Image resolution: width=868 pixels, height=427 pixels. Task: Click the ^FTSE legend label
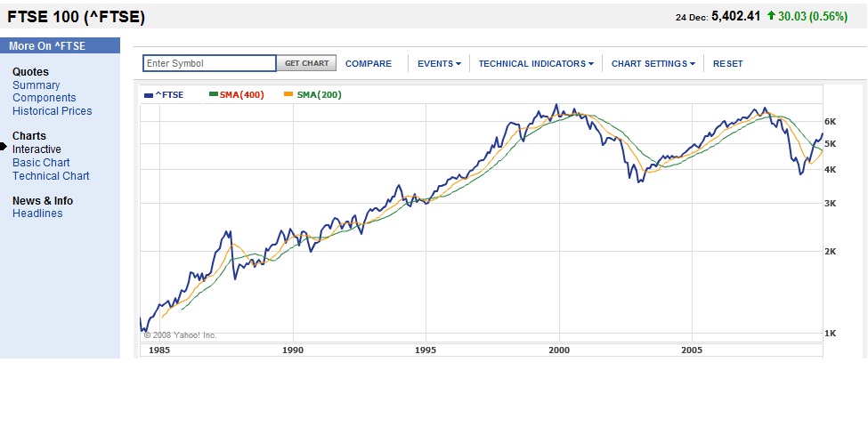pos(169,95)
